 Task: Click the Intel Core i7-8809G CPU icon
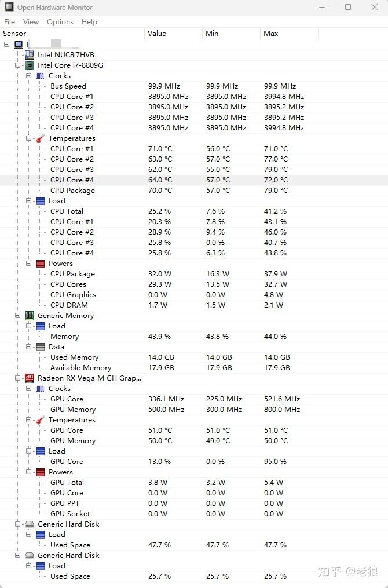pyautogui.click(x=30, y=65)
